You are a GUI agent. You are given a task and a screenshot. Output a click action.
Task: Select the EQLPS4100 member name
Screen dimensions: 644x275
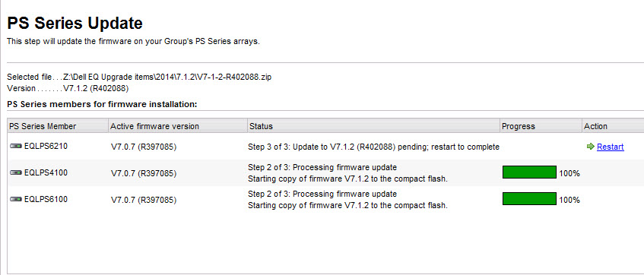pos(46,172)
